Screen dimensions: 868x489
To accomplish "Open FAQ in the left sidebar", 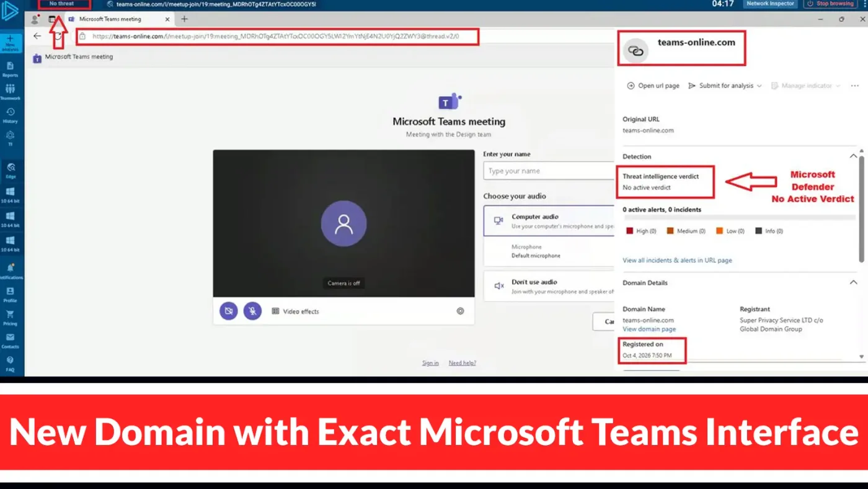I will point(10,363).
